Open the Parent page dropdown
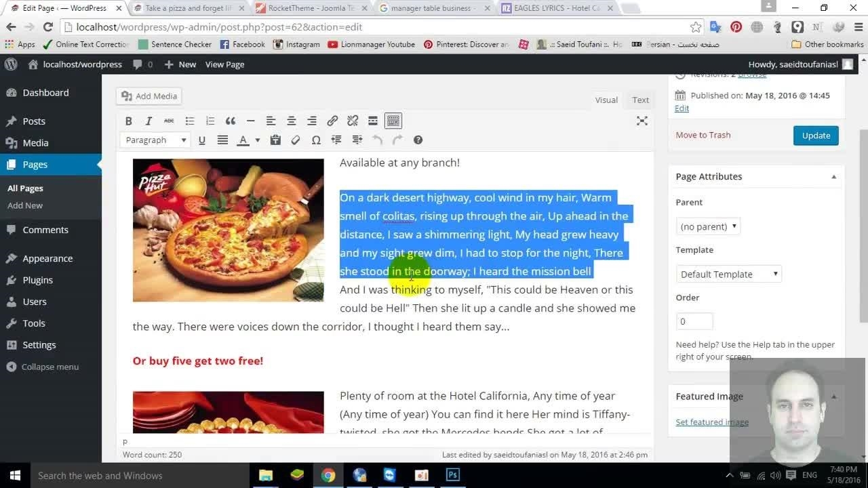Image resolution: width=868 pixels, height=488 pixels. tap(708, 226)
